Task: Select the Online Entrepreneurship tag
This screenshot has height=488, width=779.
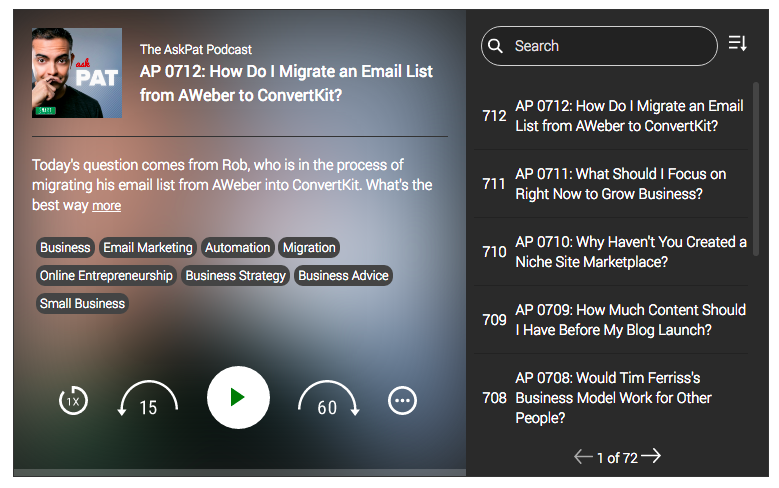Action: tap(106, 275)
